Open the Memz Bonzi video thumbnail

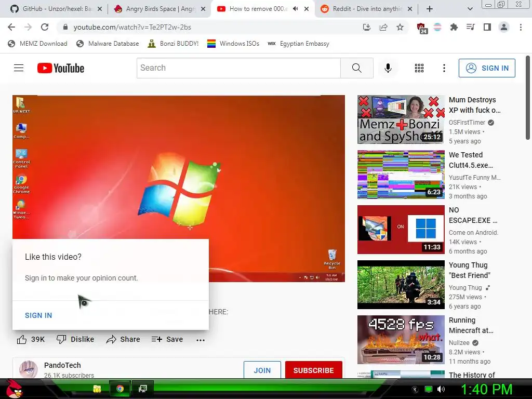401,119
